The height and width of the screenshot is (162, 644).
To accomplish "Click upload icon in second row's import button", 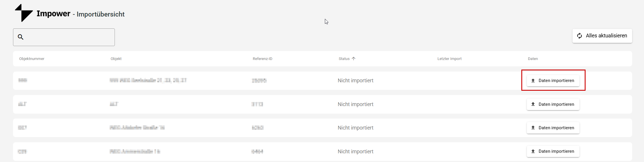I will 533,104.
